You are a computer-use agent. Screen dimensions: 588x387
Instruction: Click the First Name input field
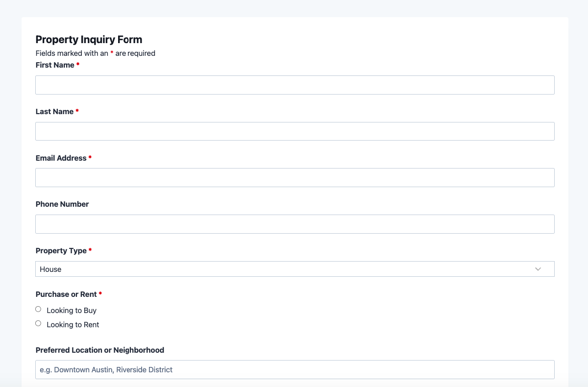pos(294,85)
